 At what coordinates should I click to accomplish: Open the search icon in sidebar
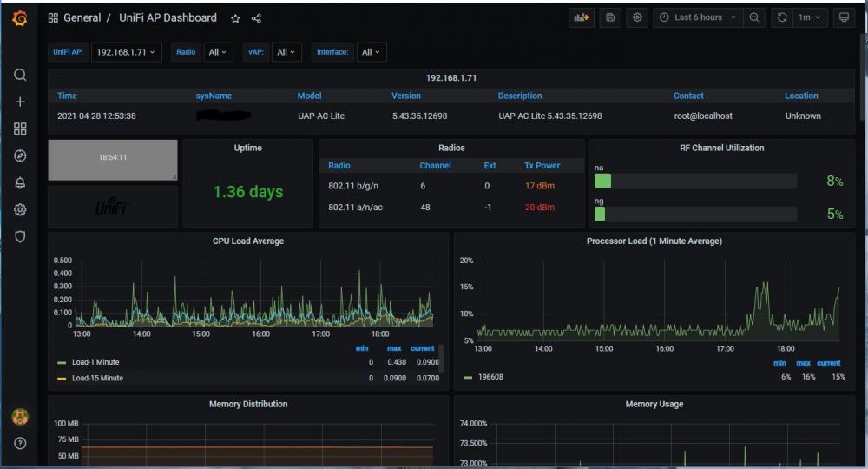pyautogui.click(x=20, y=75)
